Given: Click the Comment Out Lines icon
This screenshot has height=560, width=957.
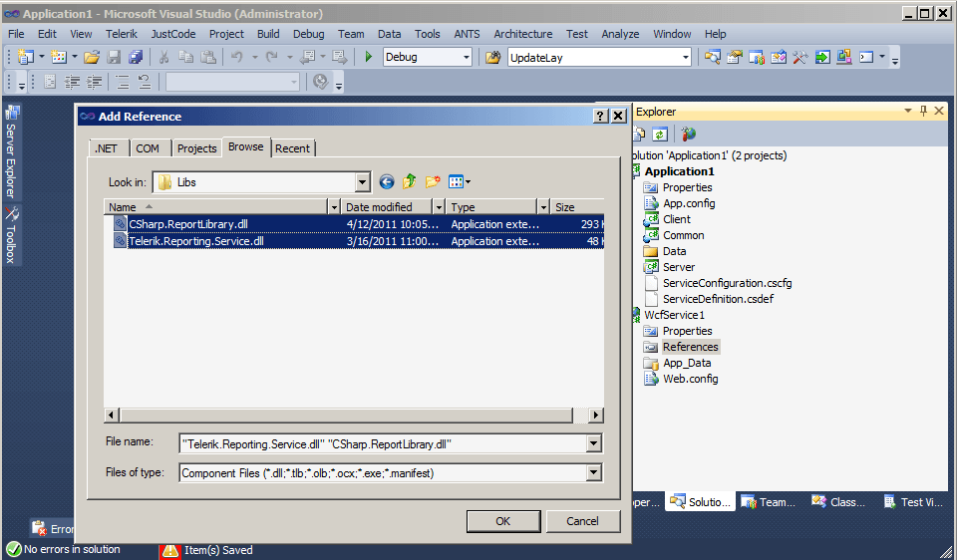Looking at the screenshot, I should 122,82.
